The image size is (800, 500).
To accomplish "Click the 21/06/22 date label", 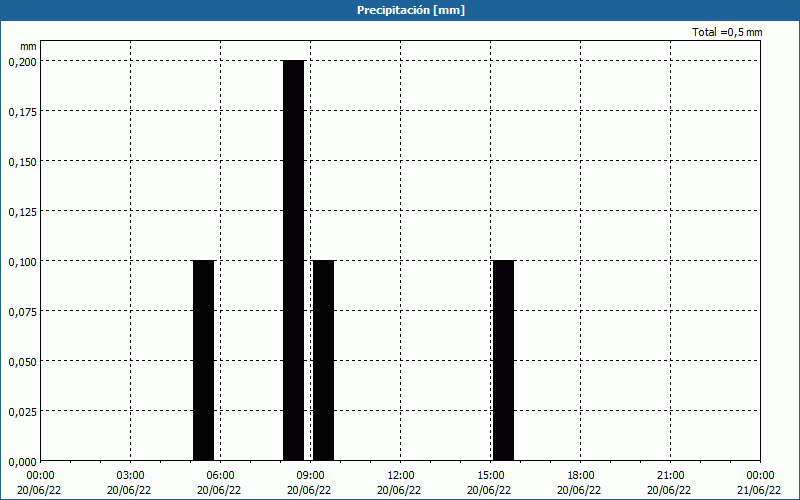I will (759, 490).
